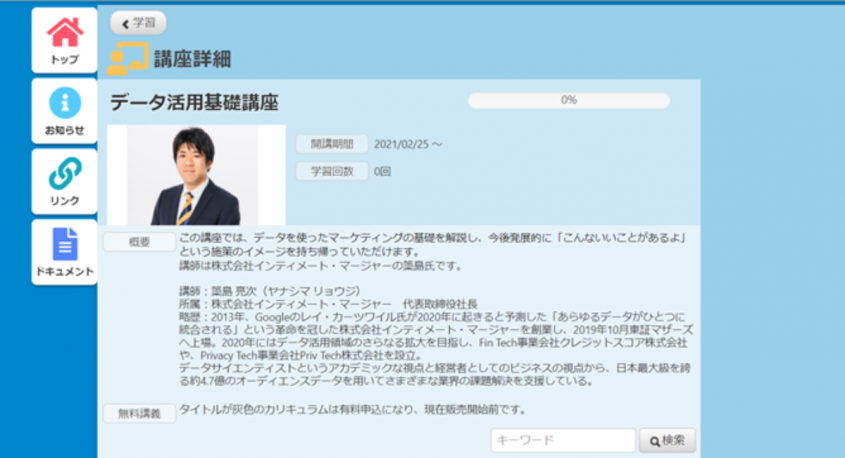This screenshot has height=458, width=845.
Task: Click the 検索 search button
Action: point(667,441)
